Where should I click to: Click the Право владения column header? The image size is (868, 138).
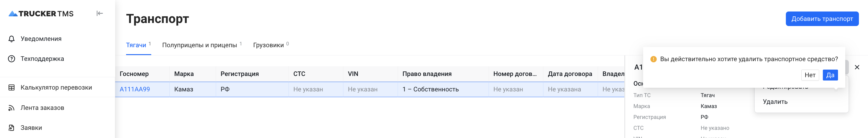coord(427,74)
